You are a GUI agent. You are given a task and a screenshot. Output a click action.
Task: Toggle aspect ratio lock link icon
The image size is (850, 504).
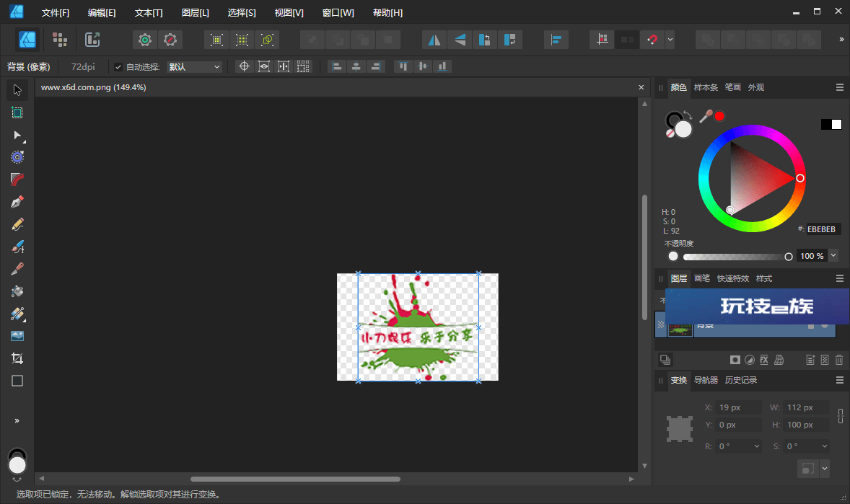click(x=840, y=415)
